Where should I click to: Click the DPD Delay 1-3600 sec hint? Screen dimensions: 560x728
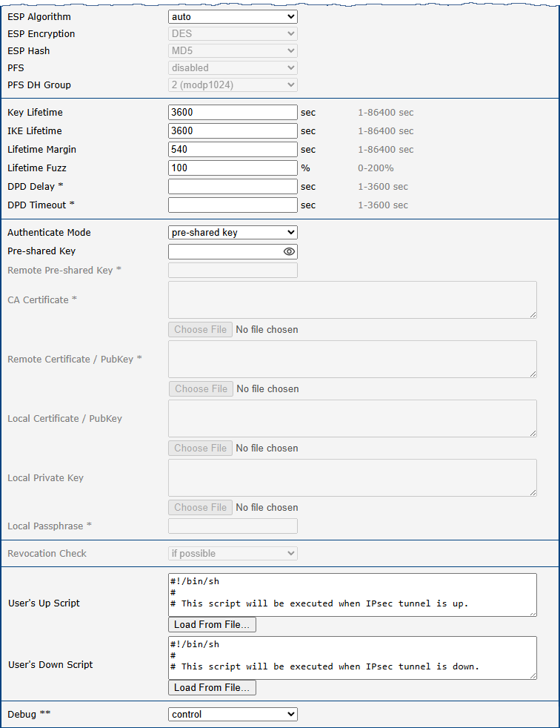383,187
